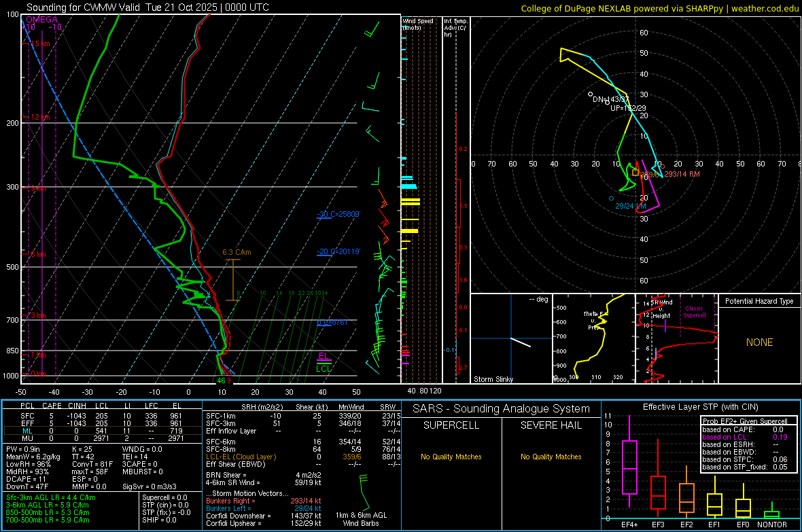Click the DownT = 47F value
The image size is (802, 532).
27,486
